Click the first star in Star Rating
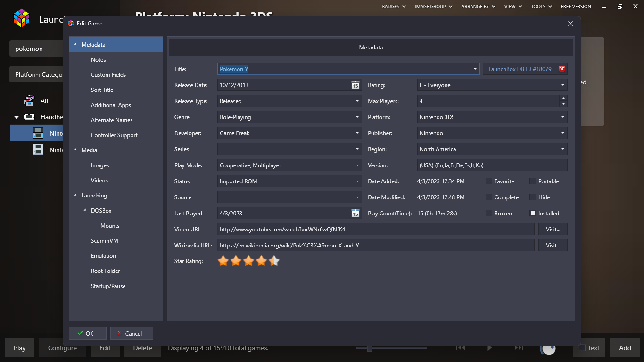The width and height of the screenshot is (644, 362). tap(223, 261)
